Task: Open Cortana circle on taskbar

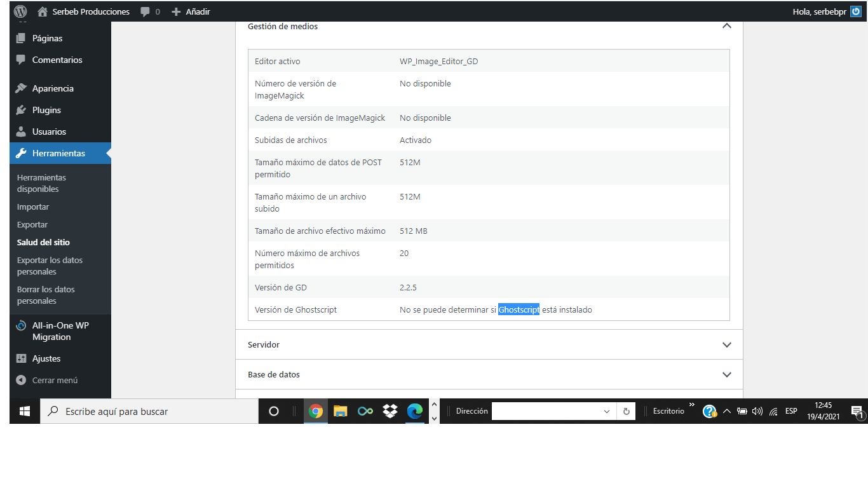Action: (274, 411)
